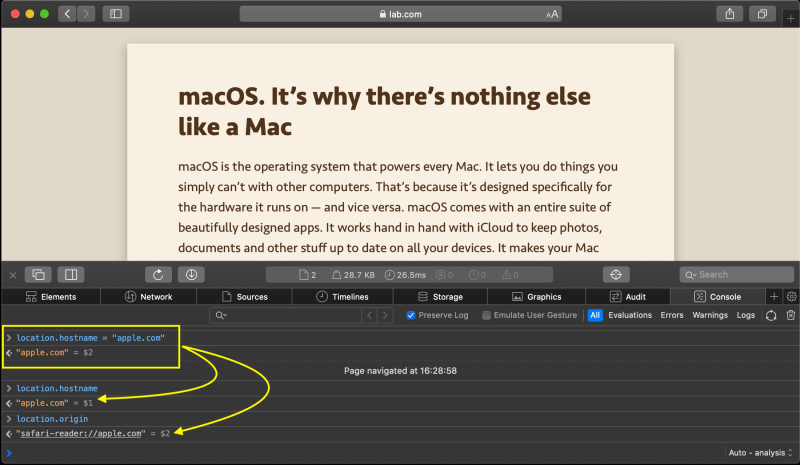Click the console garbage-collect icon
Viewport: 800px width, 465px height.
(x=771, y=315)
